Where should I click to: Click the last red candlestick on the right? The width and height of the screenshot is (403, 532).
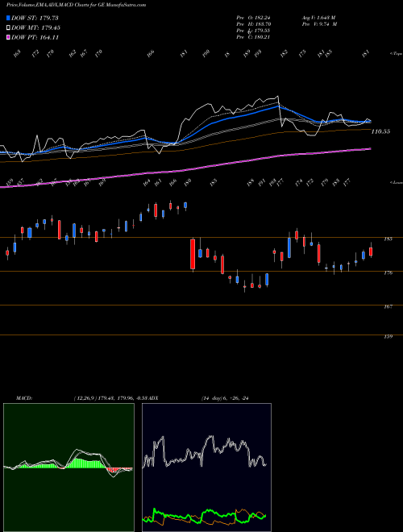point(371,251)
